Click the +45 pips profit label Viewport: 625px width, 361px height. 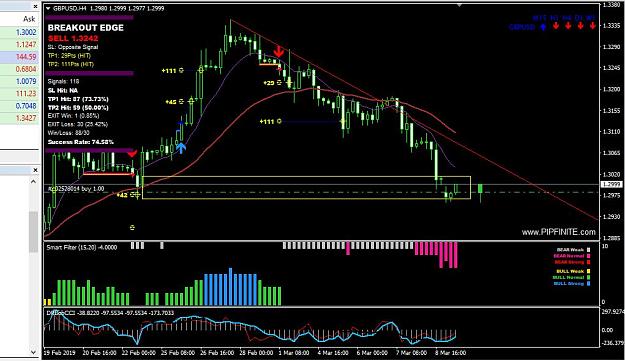(171, 102)
